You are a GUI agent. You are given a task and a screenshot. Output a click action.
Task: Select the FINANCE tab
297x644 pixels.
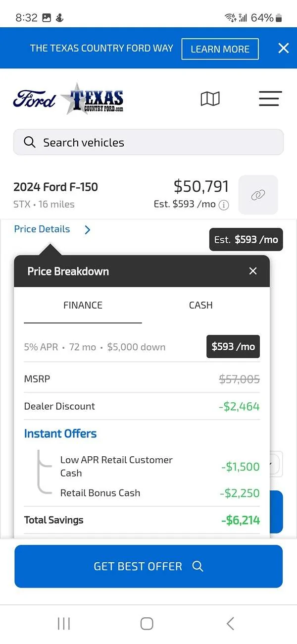point(82,305)
